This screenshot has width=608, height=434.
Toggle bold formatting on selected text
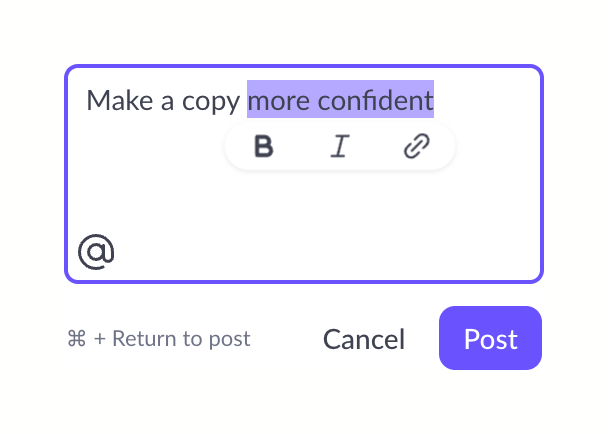[x=264, y=148]
